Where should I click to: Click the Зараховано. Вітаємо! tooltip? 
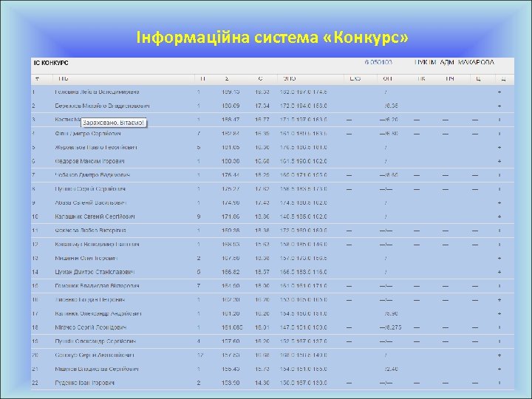113,123
